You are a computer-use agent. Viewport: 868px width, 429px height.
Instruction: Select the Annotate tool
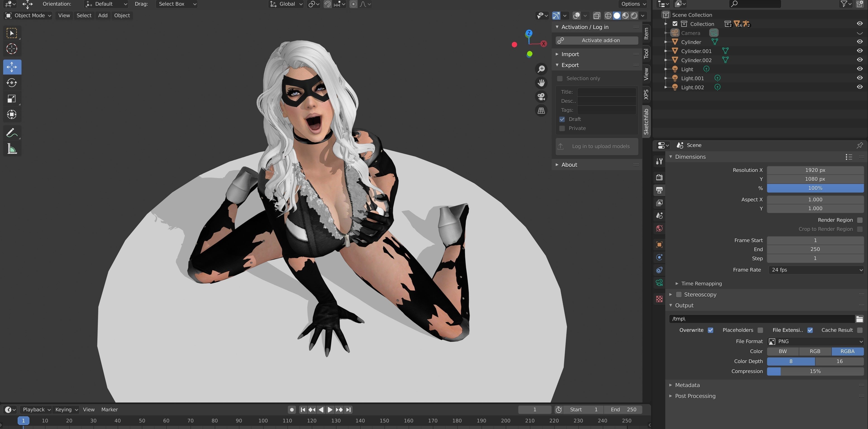(x=12, y=133)
